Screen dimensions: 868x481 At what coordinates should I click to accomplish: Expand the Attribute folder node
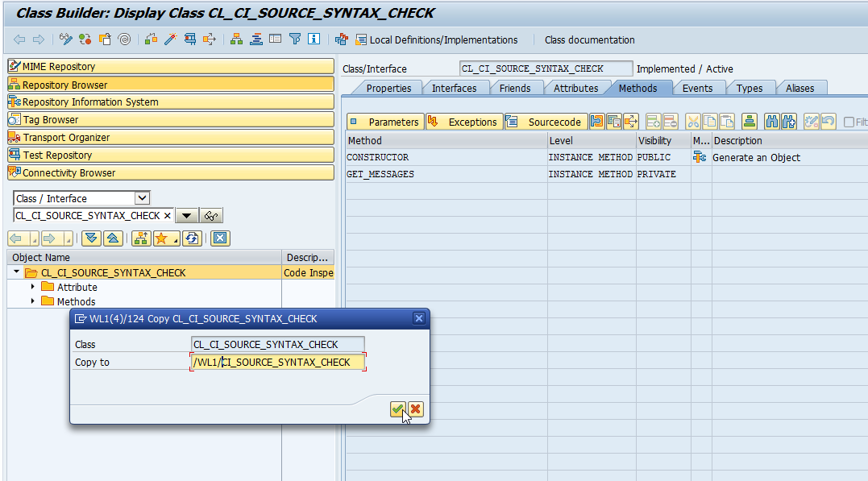[33, 287]
